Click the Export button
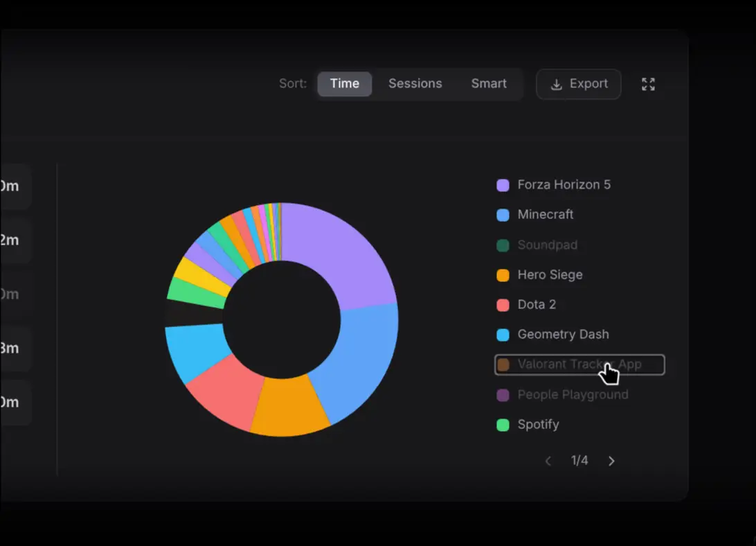 click(579, 84)
